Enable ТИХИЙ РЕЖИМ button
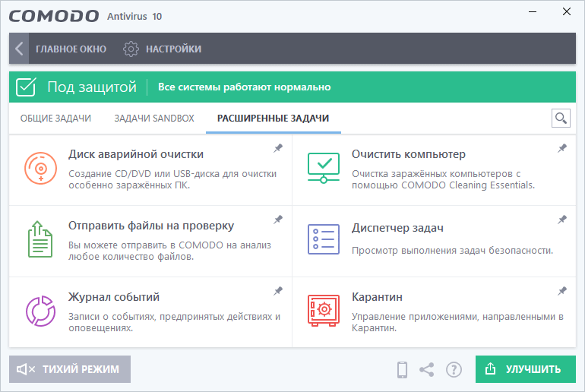The height and width of the screenshot is (392, 585). pos(70,369)
